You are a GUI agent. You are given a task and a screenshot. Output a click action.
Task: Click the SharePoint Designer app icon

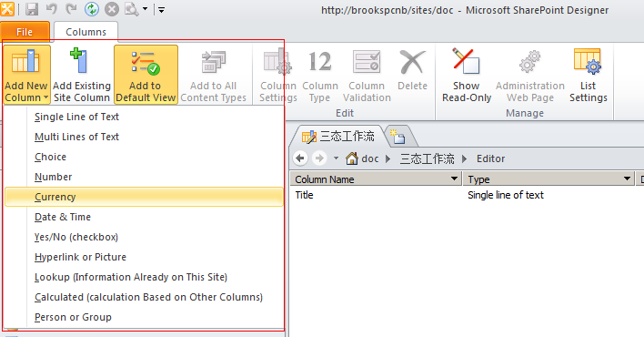point(7,8)
